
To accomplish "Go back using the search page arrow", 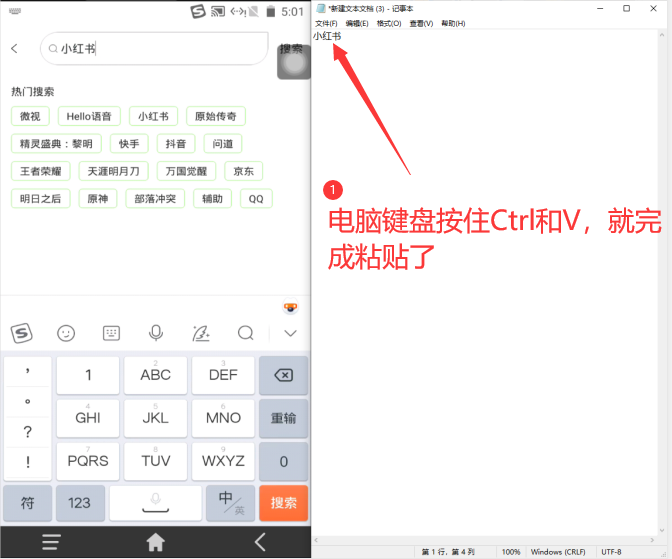I will point(15,49).
